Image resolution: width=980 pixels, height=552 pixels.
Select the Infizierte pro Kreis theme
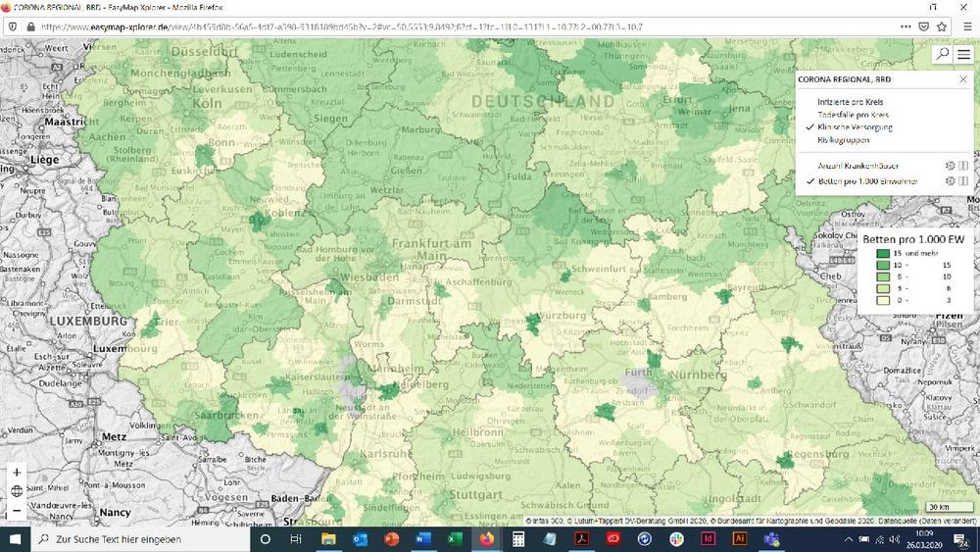click(x=850, y=102)
